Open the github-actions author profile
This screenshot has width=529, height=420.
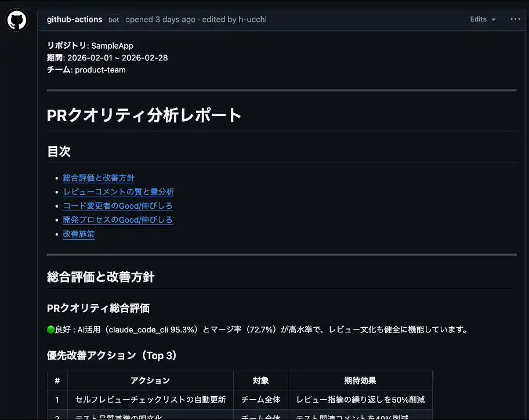(x=74, y=19)
